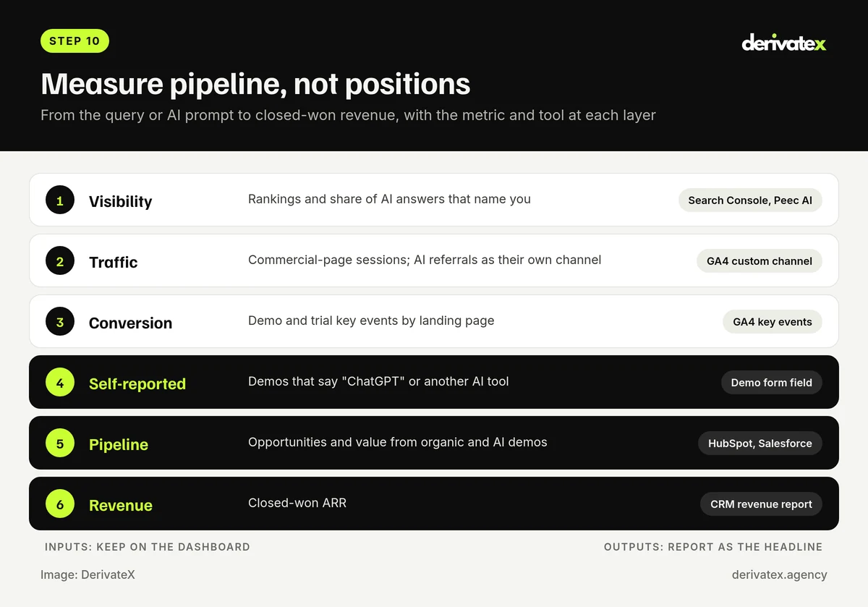Click the Visibility row heading

pos(120,202)
